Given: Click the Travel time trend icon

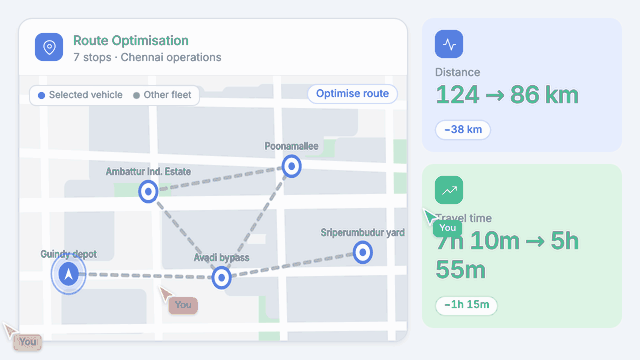Looking at the screenshot, I should coord(449,190).
